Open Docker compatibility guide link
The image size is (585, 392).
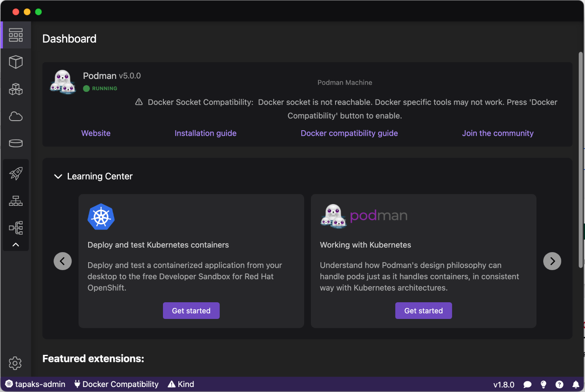(349, 133)
